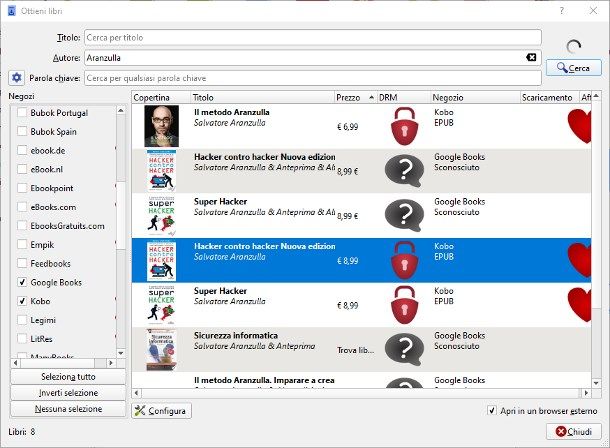This screenshot has width=610, height=448.
Task: Clear the Autore field with the X icon
Action: (x=531, y=58)
